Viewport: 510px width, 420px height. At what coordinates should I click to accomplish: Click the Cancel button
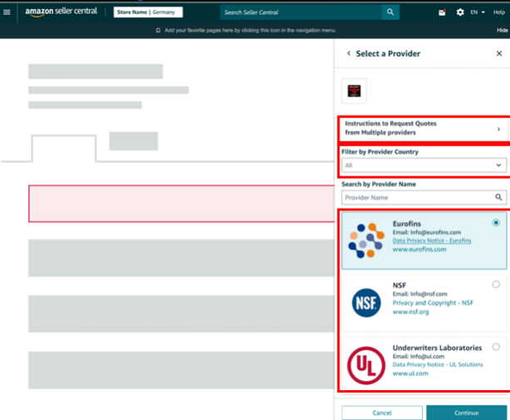coord(382,413)
